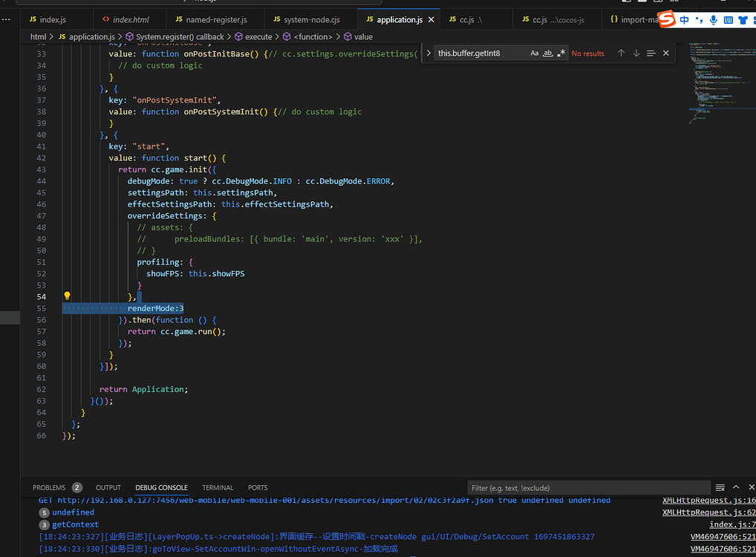Click the lightbulb code action icon
Viewport: 756px width, 557px height.
pos(67,295)
